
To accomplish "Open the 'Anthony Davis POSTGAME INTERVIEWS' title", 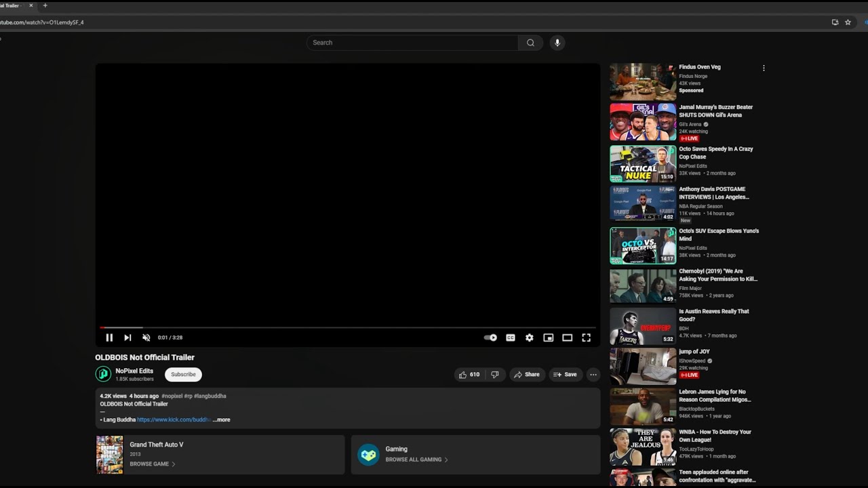I will click(x=714, y=193).
